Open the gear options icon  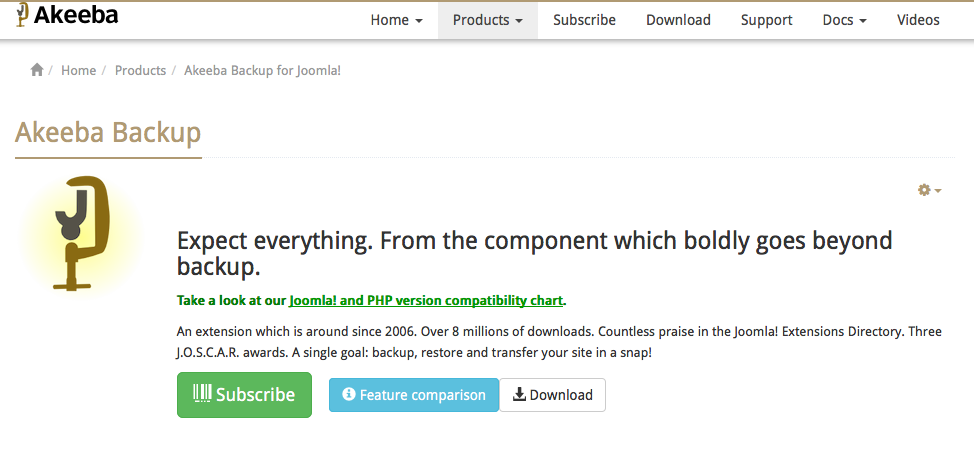coord(929,190)
